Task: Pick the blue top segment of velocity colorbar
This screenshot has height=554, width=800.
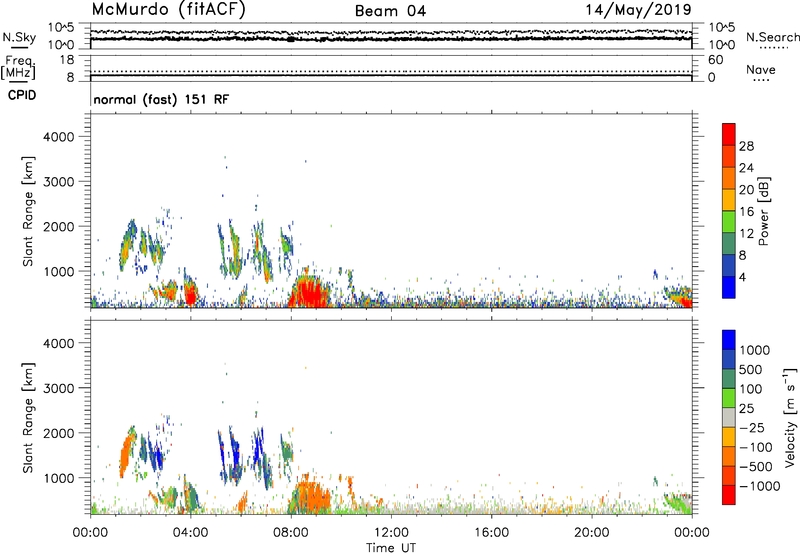Action: point(729,340)
